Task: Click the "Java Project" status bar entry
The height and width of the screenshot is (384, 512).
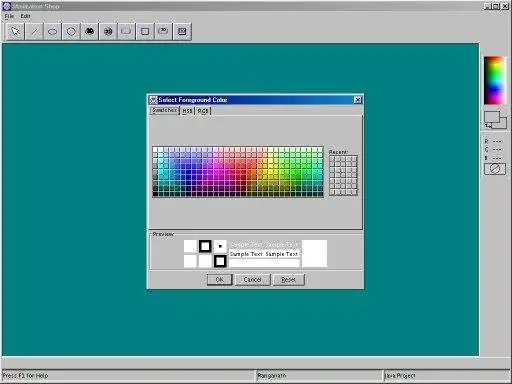Action: [400, 376]
